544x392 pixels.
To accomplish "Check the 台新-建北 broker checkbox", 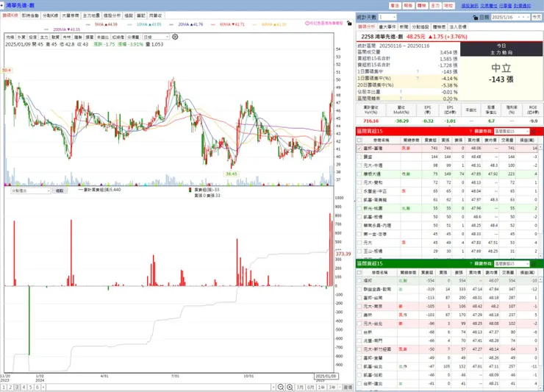I will coord(359,384).
